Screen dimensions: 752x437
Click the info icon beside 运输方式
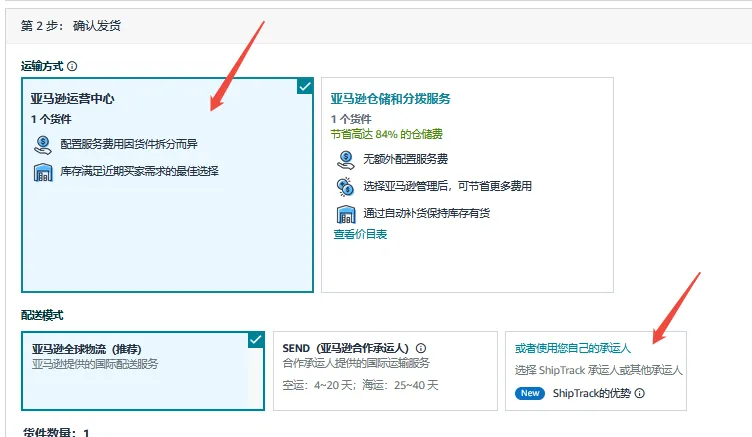(72, 66)
